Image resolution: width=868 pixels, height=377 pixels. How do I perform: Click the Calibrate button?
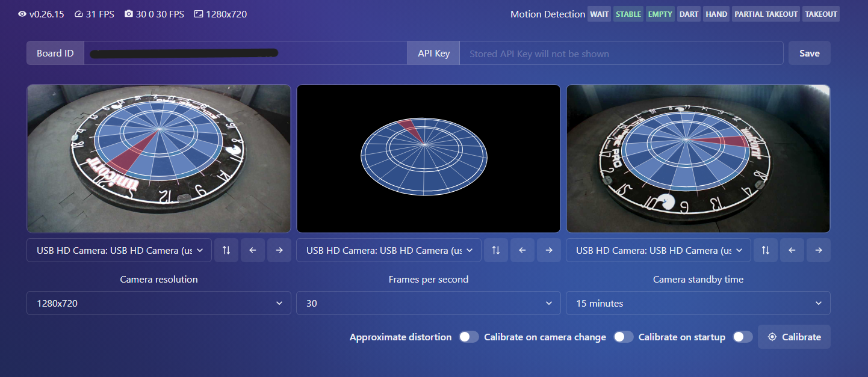[795, 337]
